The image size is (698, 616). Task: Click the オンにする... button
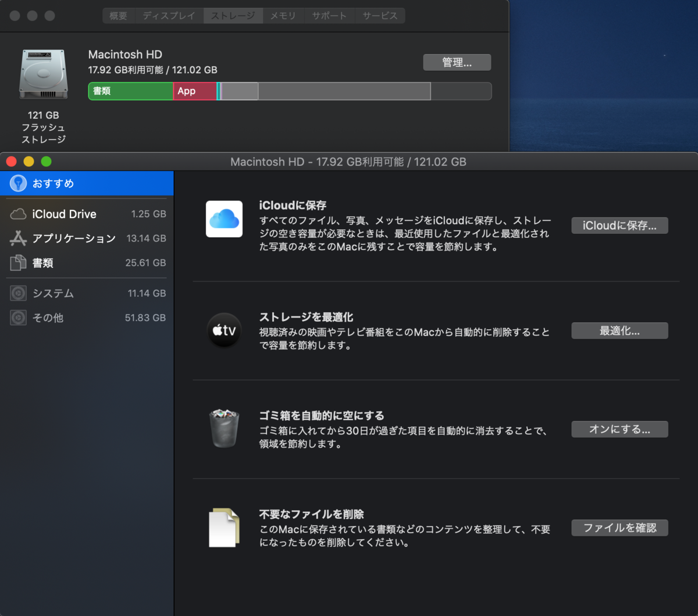pos(619,429)
